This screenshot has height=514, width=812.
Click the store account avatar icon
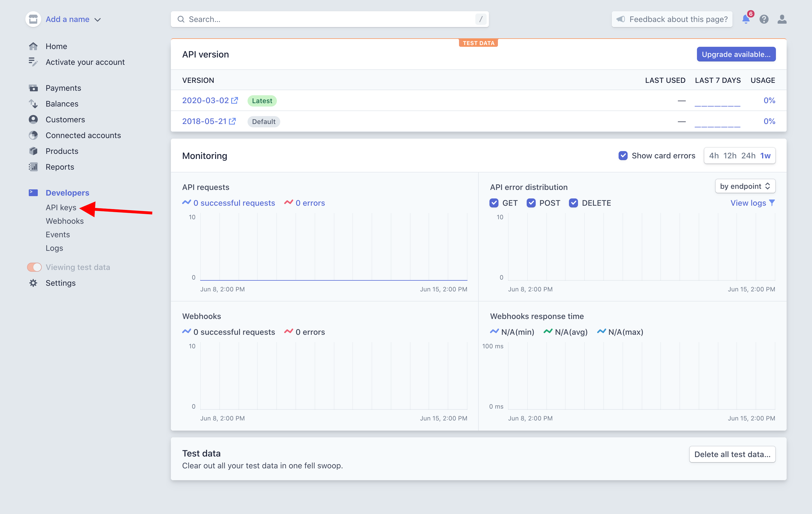33,19
